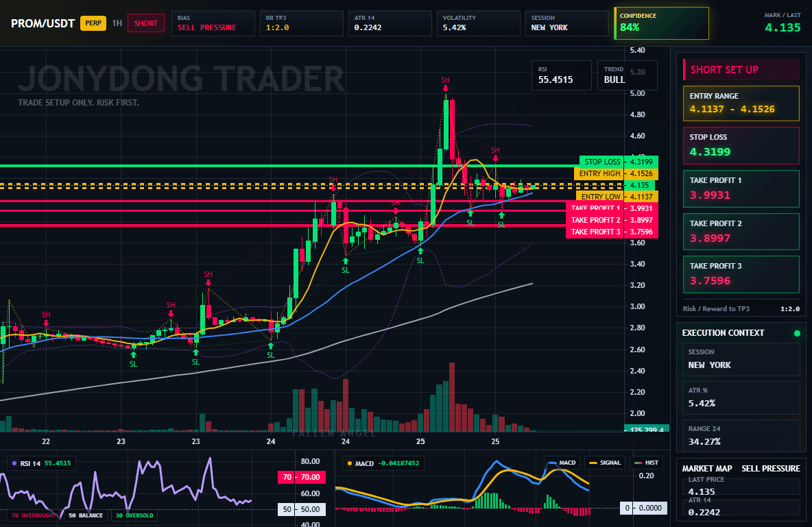Click the 2.00 price axis label
812x527 pixels.
(x=638, y=413)
